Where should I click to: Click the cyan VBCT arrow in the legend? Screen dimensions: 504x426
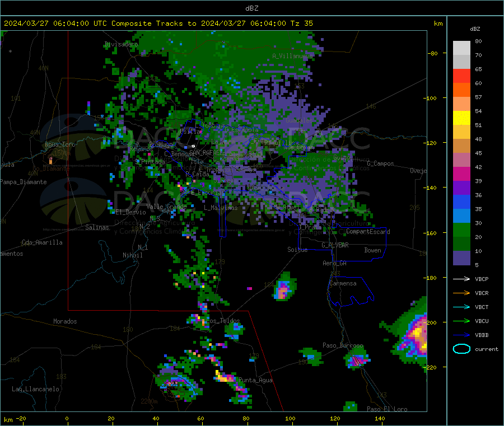tap(461, 307)
